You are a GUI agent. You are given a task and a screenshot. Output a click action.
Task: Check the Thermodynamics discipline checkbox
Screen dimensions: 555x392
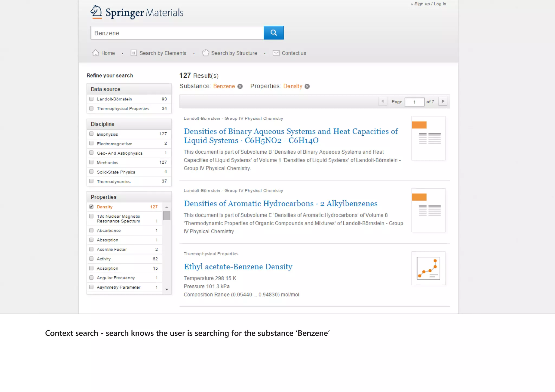tap(91, 181)
